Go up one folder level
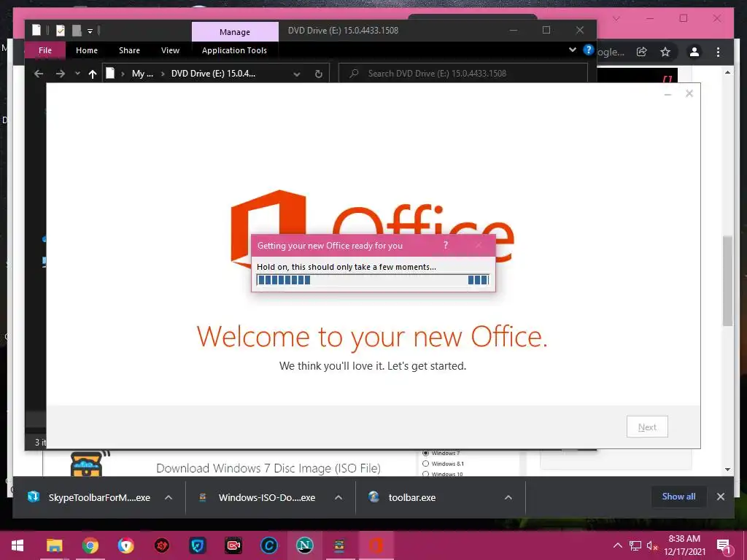The height and width of the screenshot is (560, 747). pos(93,74)
